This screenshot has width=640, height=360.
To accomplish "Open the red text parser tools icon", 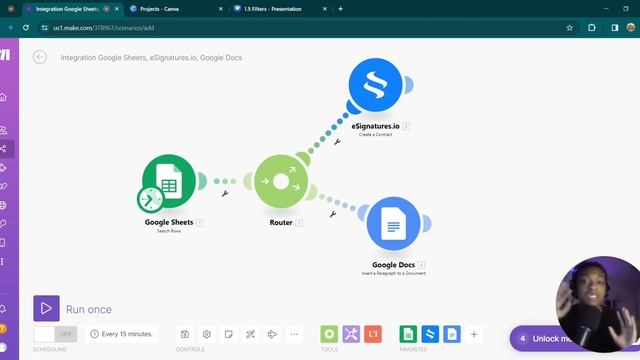I will [373, 334].
